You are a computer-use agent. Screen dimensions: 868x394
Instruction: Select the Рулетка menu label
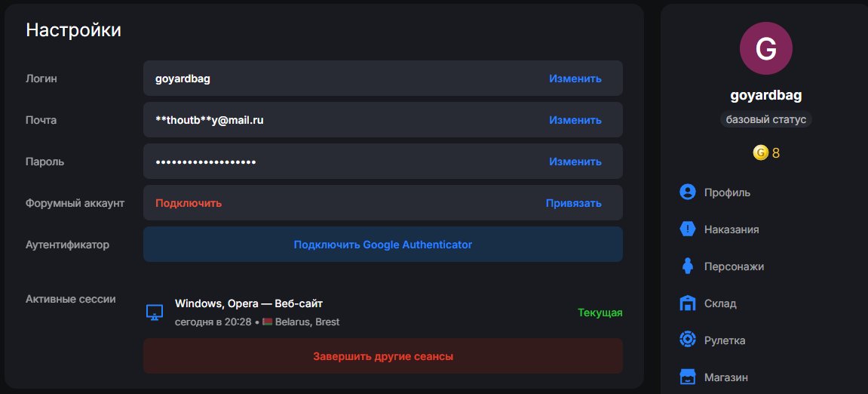tap(725, 340)
